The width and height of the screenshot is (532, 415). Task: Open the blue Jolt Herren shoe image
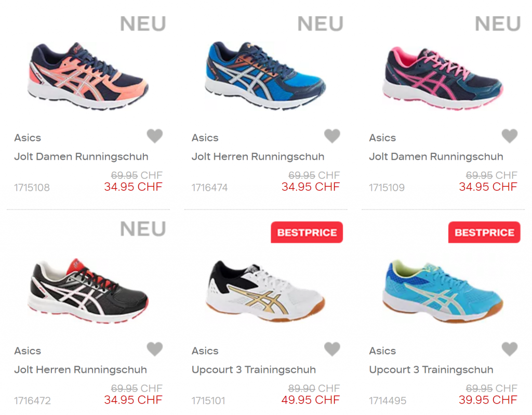coord(265,76)
